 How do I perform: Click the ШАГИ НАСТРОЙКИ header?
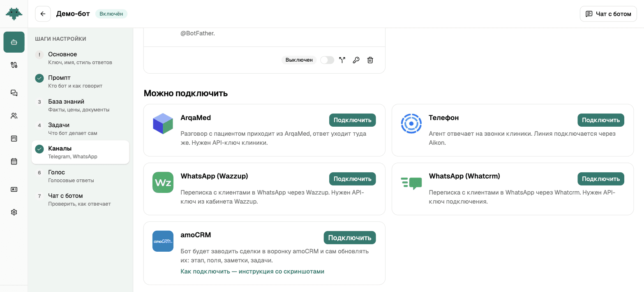pyautogui.click(x=60, y=39)
